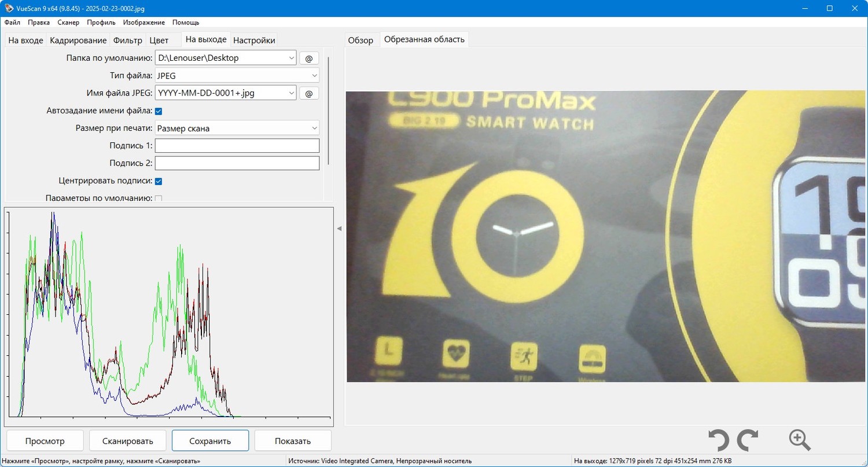Click the Сохранить button
Screen dimensions: 868x467
coord(210,441)
